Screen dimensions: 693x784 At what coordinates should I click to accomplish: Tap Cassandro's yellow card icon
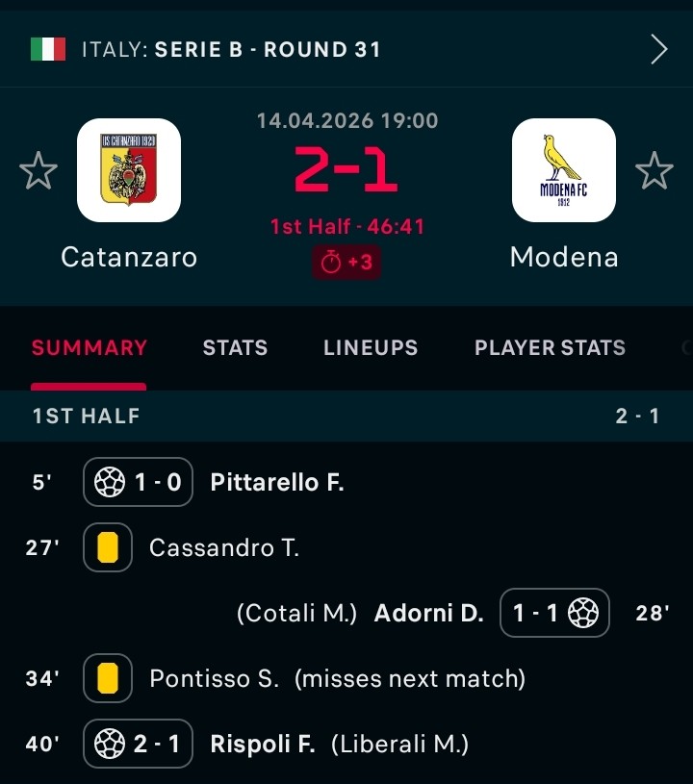click(108, 547)
